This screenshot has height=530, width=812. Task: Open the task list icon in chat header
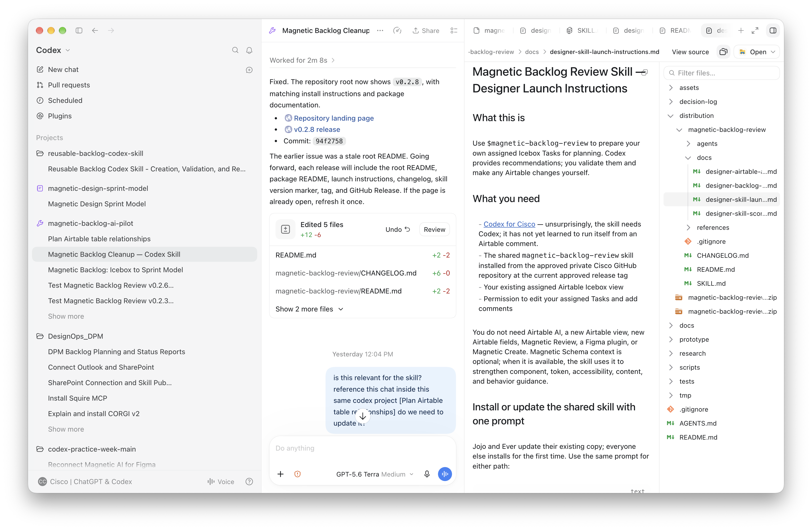pyautogui.click(x=454, y=31)
